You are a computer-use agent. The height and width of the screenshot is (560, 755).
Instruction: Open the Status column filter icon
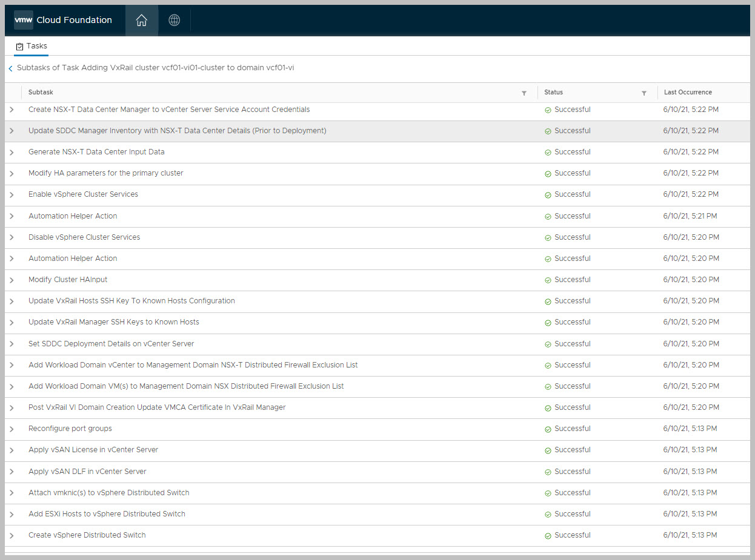pos(644,93)
